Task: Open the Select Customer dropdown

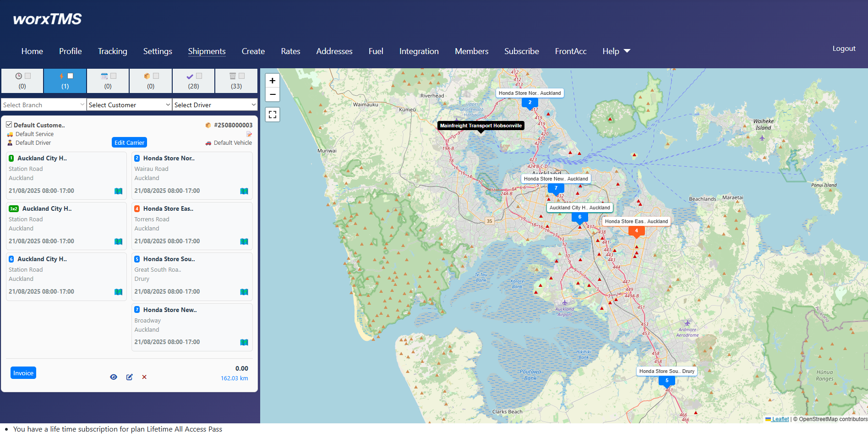Action: point(129,104)
